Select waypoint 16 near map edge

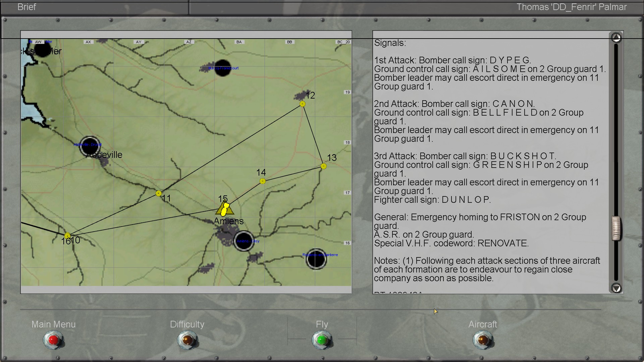tap(67, 236)
